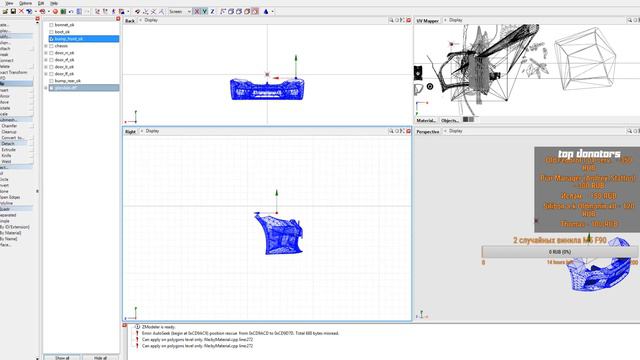Close the Back viewport with red icon

point(409,20)
